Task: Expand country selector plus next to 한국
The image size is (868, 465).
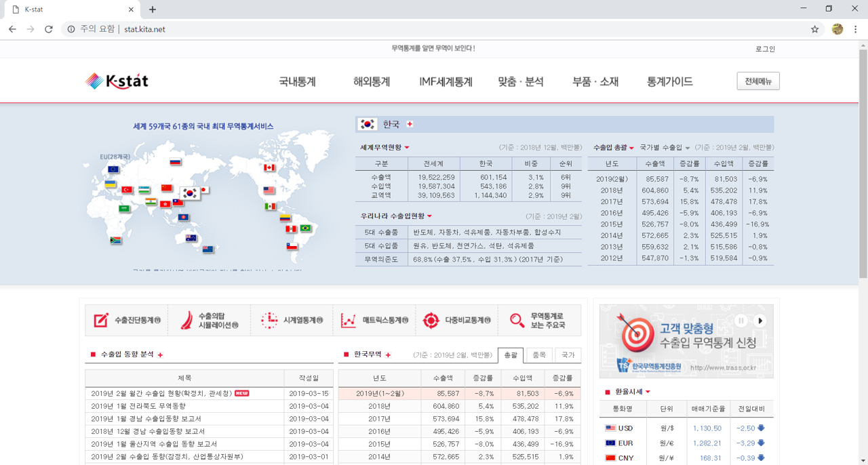Action: 410,124
